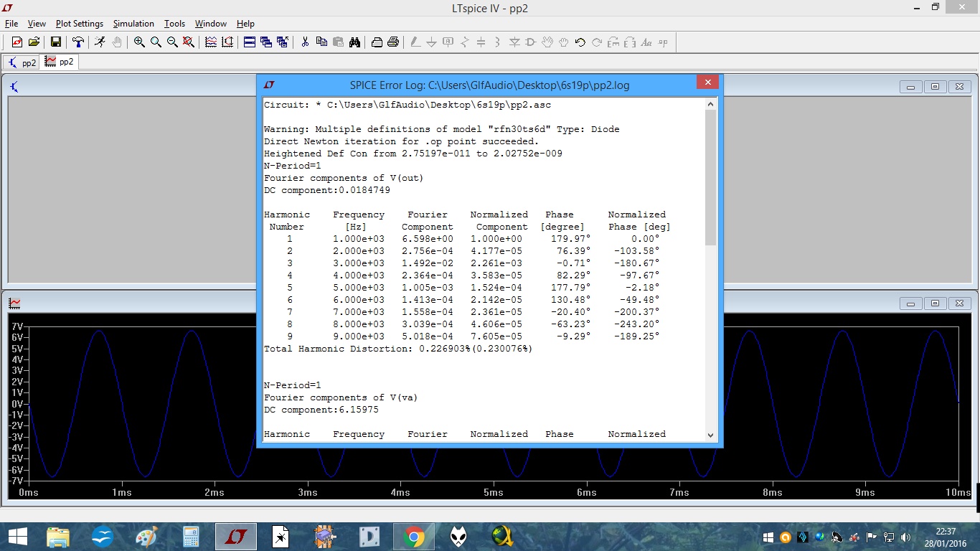This screenshot has height=551, width=980.
Task: Switch to the pp2 waveform tab
Action: pyautogui.click(x=60, y=62)
